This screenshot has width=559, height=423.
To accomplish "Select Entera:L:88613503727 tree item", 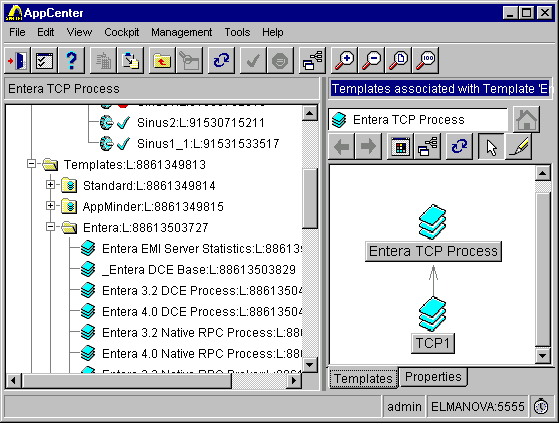I will (x=145, y=228).
